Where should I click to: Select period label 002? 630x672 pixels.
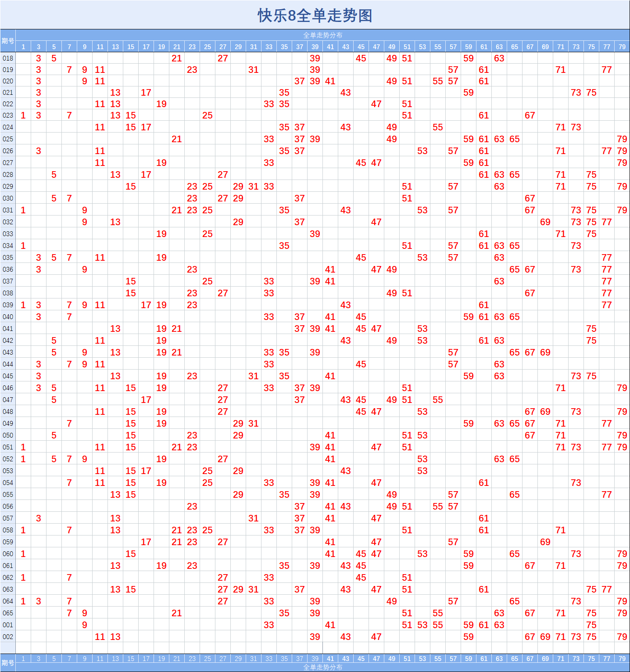point(8,636)
